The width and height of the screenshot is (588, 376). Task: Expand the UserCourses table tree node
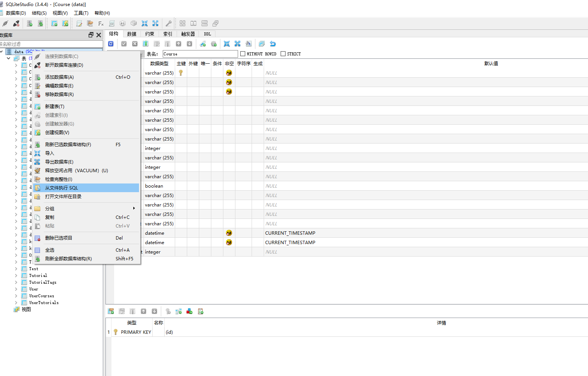[16, 296]
